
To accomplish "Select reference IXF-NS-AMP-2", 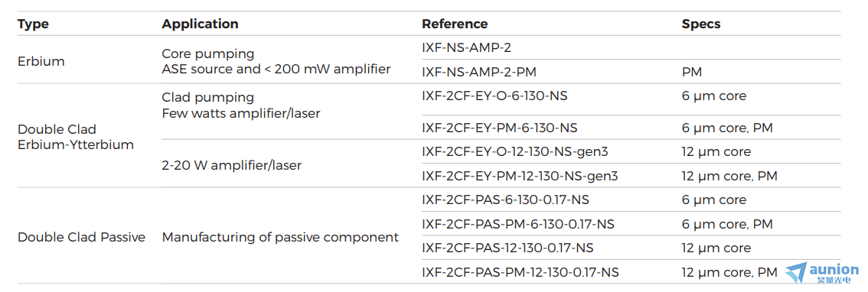I will (x=466, y=48).
